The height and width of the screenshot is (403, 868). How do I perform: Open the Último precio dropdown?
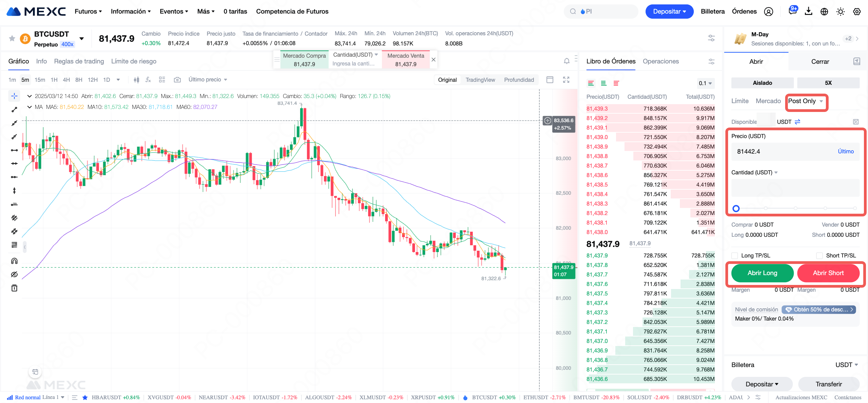[208, 80]
